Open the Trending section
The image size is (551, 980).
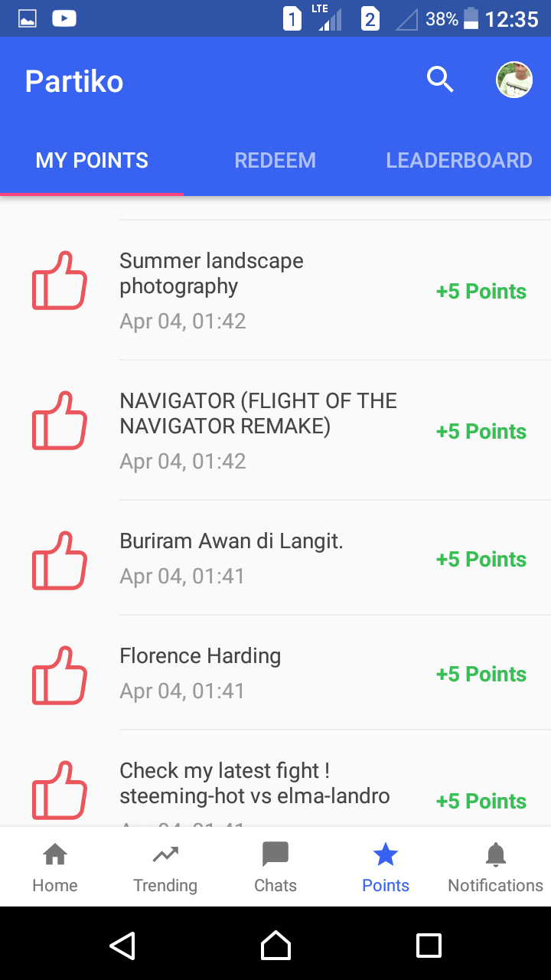(165, 867)
